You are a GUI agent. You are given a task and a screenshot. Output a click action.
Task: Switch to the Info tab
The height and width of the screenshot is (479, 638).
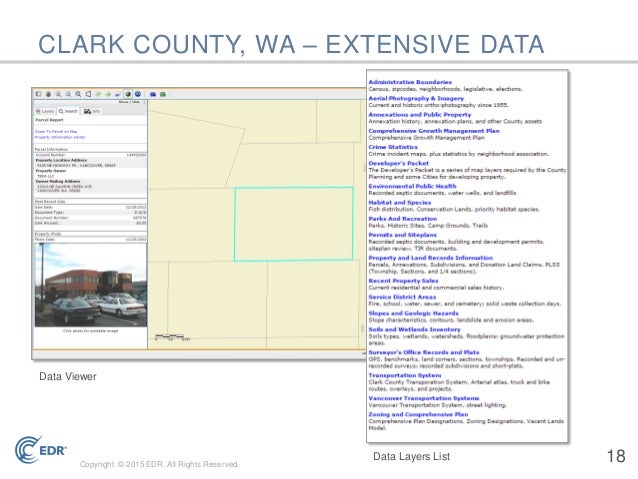[x=92, y=111]
